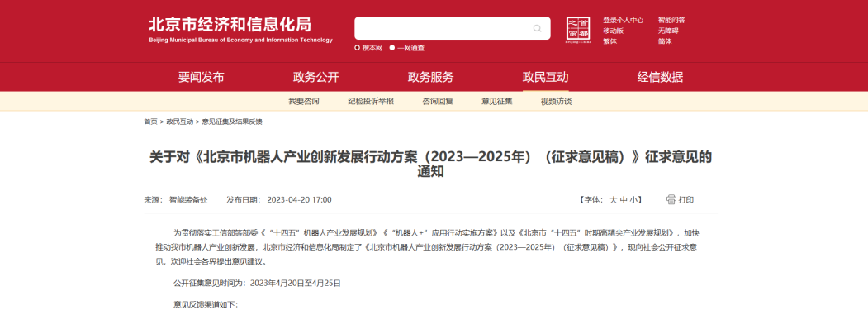Click 意见征集及结果反馈 in the breadcrumb

point(232,122)
